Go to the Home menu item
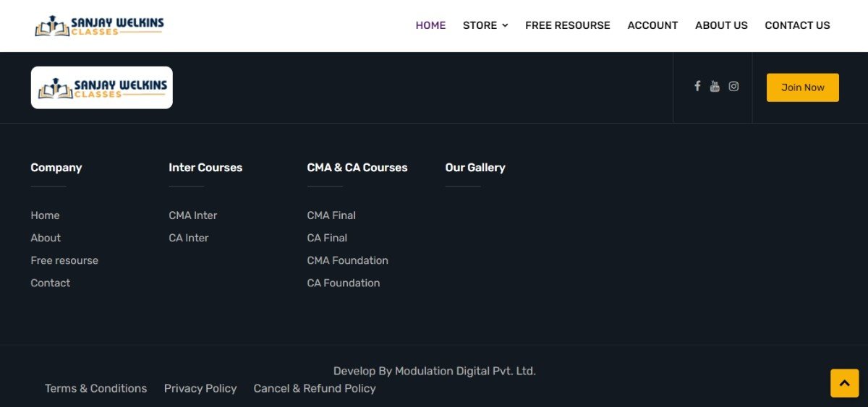 tap(430, 25)
